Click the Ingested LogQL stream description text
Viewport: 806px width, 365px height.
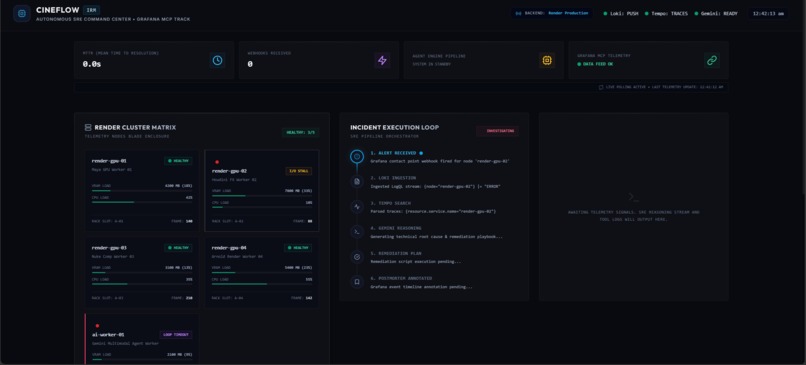pyautogui.click(x=435, y=186)
